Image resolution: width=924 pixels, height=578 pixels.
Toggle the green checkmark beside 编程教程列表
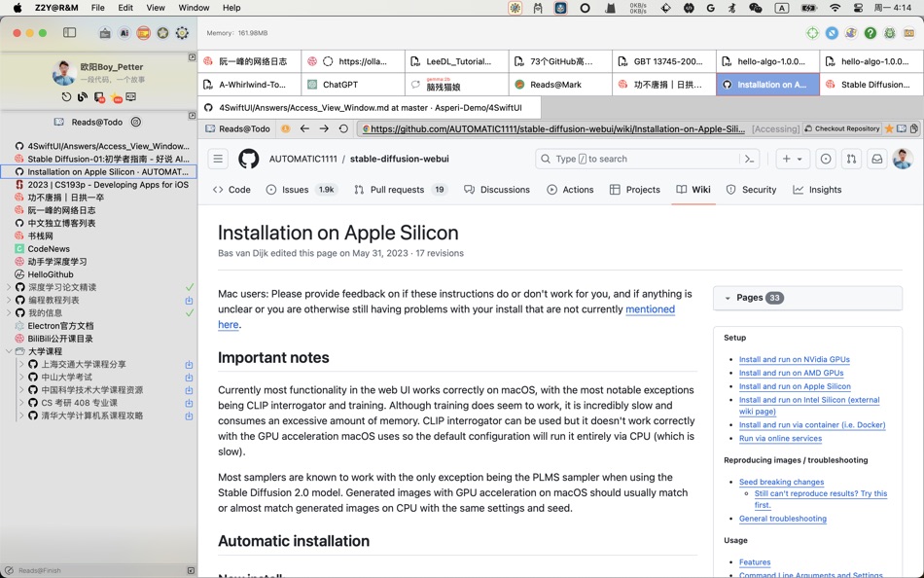pyautogui.click(x=192, y=302)
